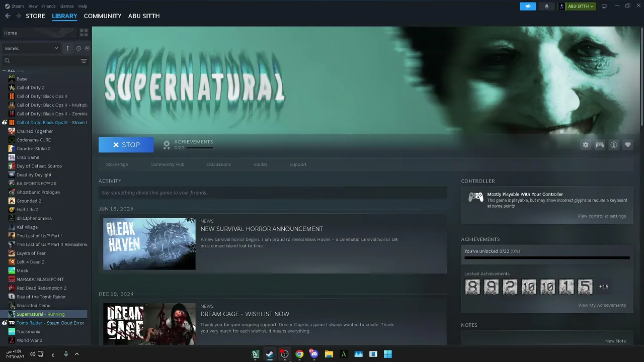Open the Games filter dropdown
This screenshot has width=644, height=362.
pos(31,48)
